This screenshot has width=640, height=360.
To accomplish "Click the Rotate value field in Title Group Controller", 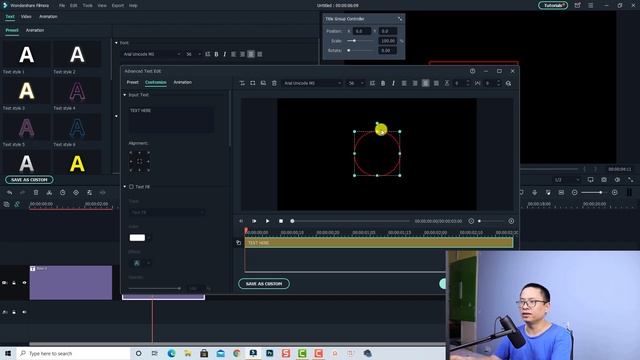I will tap(387, 51).
